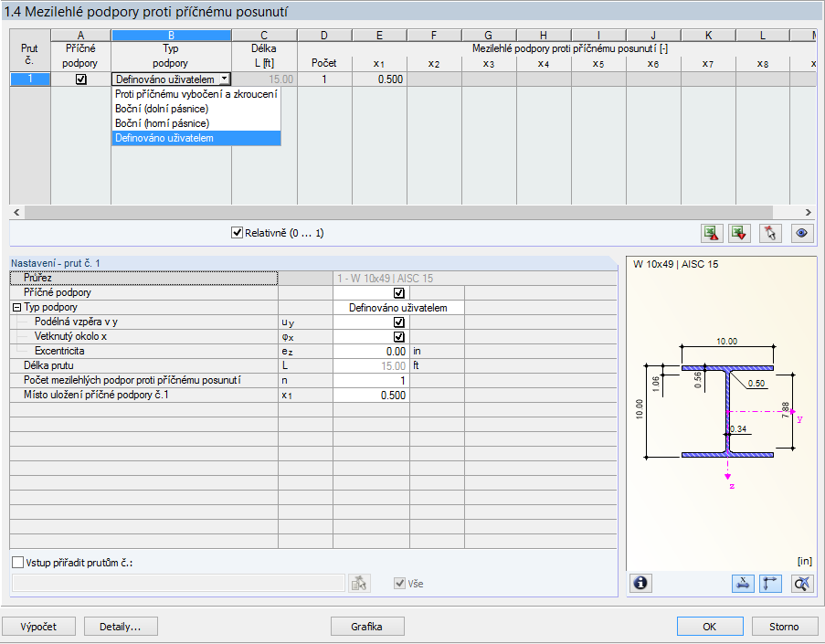The width and height of the screenshot is (825, 644).
Task: Click the Excel export icon
Action: click(x=712, y=233)
